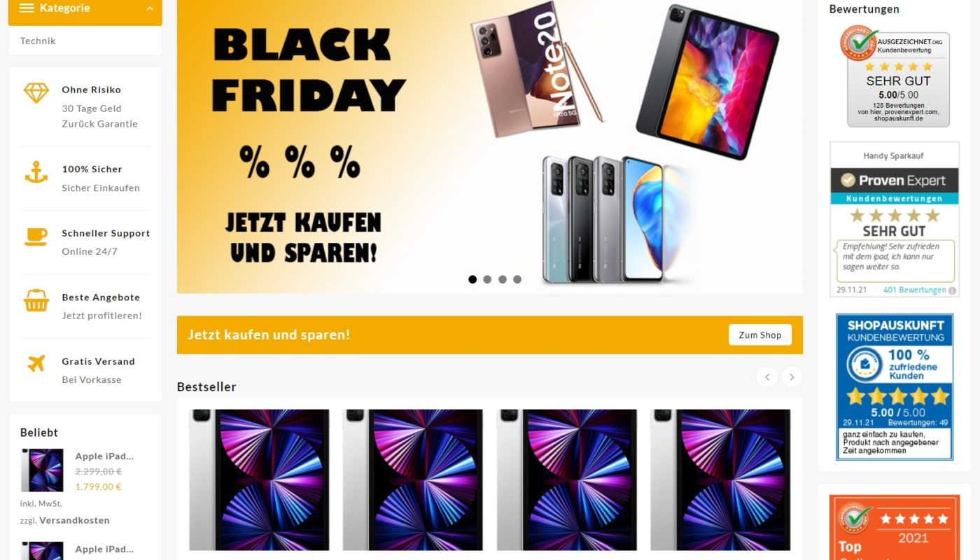
Task: Open the Shopauskunft Kundenbewertung badge
Action: click(x=895, y=386)
